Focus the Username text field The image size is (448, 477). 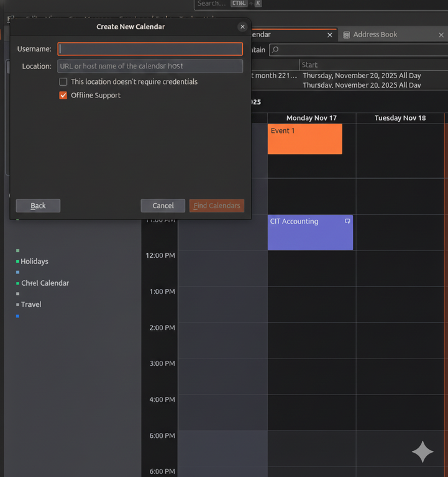click(150, 49)
